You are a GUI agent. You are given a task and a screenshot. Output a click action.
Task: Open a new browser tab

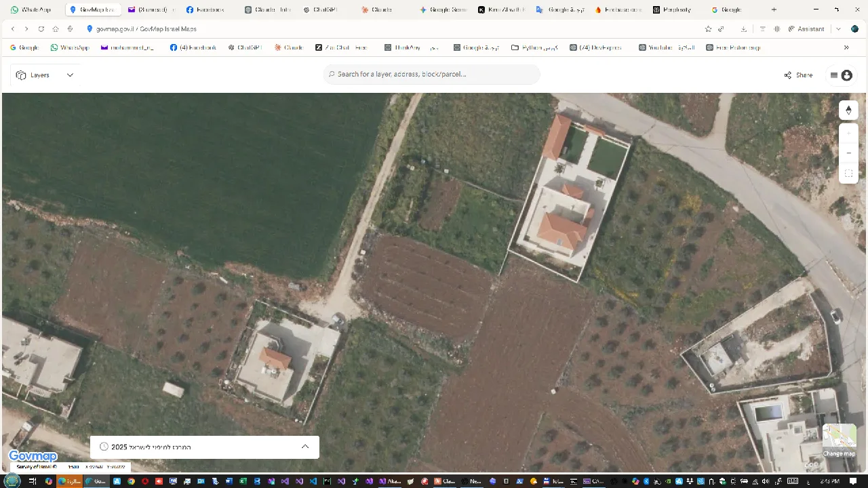(x=774, y=9)
